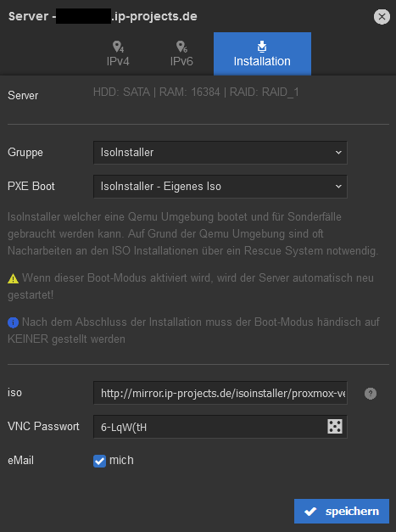Click the chevron arrow of PXE Boot combo
Screen dimensions: 396x532
338,187
